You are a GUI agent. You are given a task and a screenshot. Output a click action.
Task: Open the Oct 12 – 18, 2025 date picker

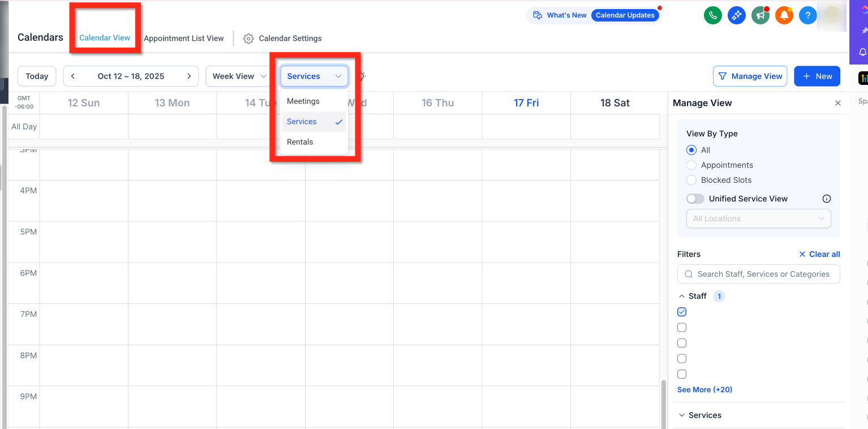pyautogui.click(x=131, y=76)
